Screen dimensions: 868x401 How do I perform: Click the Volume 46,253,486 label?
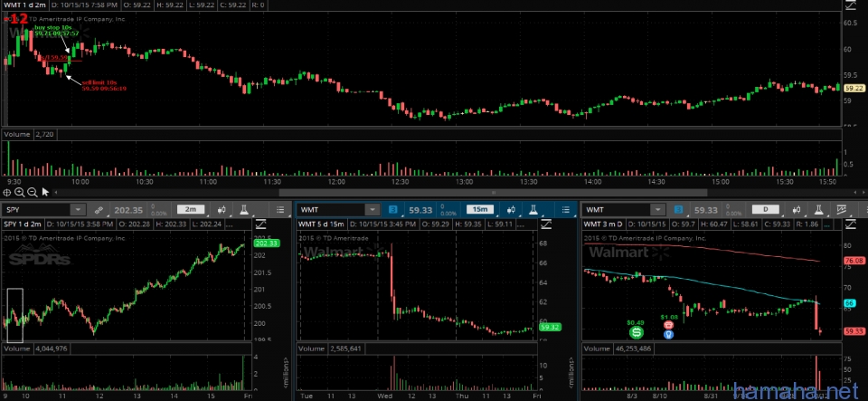point(620,348)
